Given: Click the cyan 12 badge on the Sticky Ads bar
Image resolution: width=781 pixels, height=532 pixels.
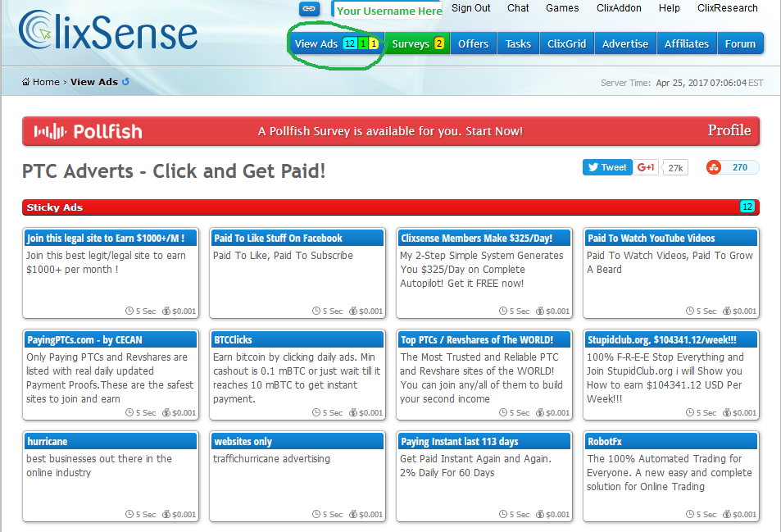Looking at the screenshot, I should click(747, 207).
